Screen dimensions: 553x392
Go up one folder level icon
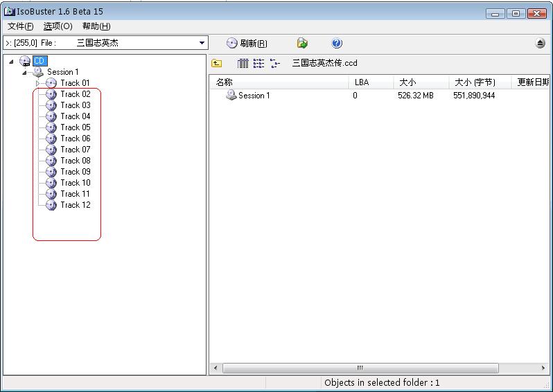click(217, 63)
